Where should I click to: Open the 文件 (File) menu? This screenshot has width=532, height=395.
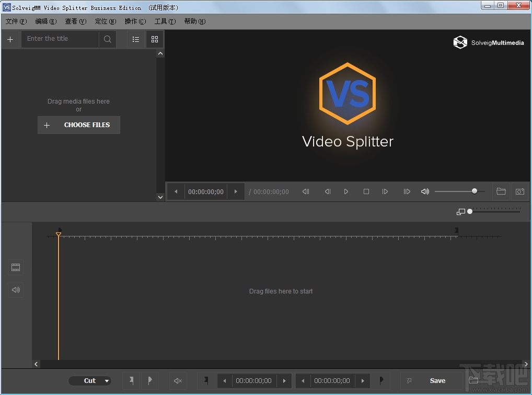16,21
